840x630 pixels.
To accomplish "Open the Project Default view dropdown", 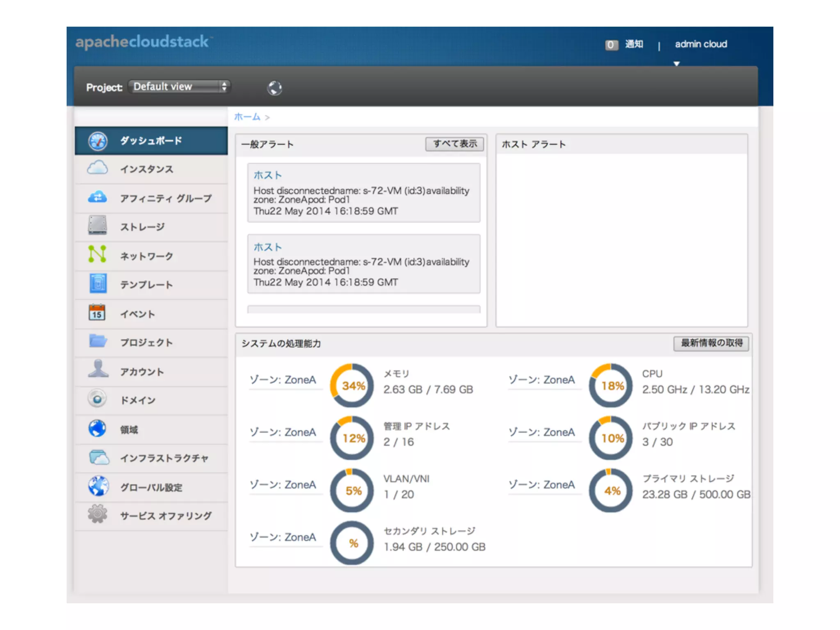I will pyautogui.click(x=179, y=87).
